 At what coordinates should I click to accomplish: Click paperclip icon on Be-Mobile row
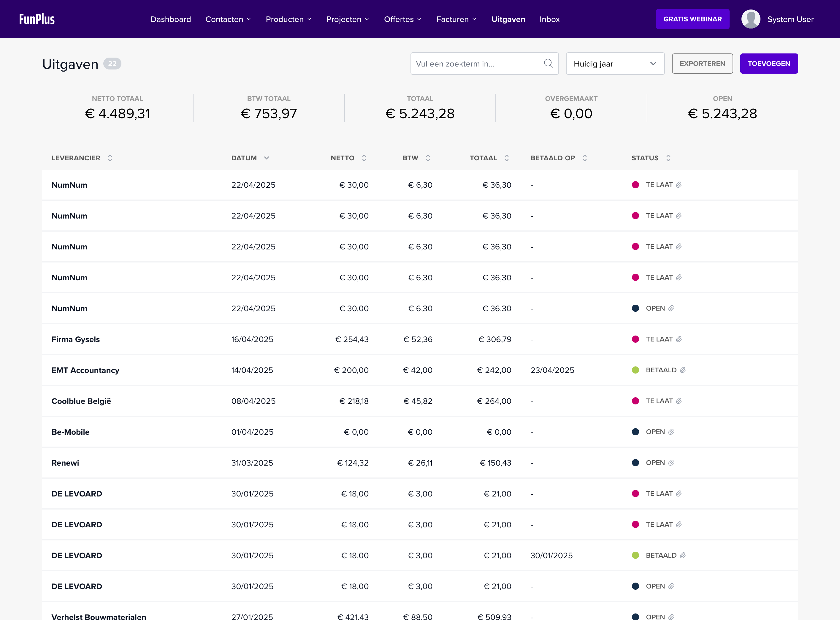[671, 432]
